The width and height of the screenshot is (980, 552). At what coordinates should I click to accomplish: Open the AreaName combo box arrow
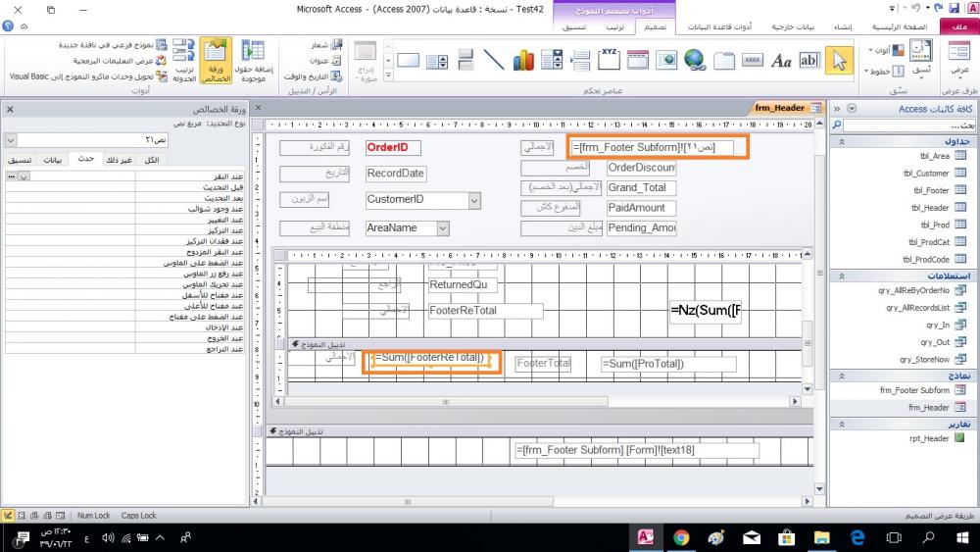pyautogui.click(x=443, y=228)
